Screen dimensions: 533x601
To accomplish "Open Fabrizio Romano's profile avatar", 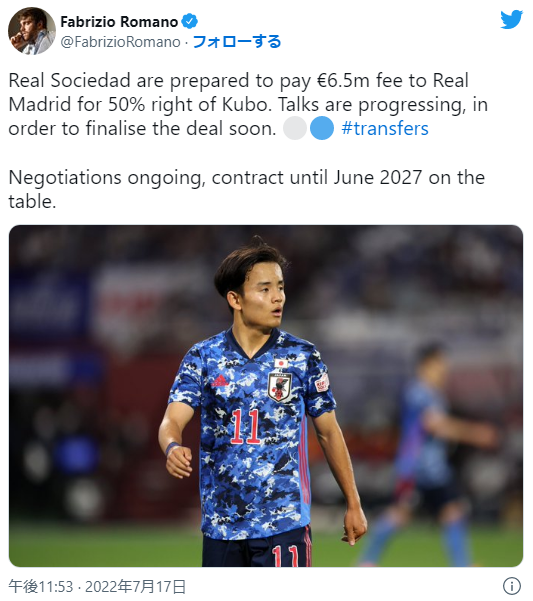I will (x=32, y=31).
